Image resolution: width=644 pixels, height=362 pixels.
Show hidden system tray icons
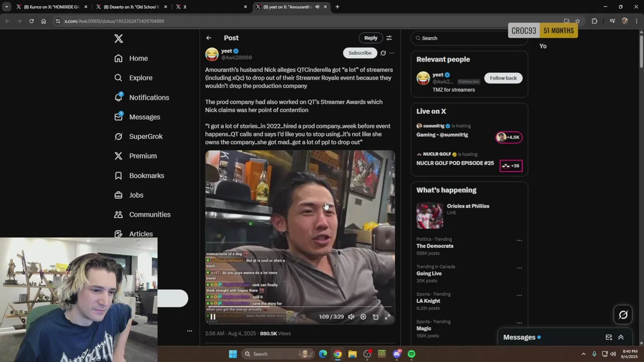tap(584, 354)
